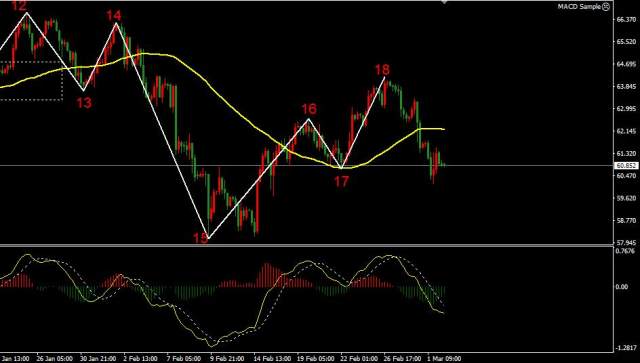Click the 1 Mar 09:00 time axis label
Image resolution: width=640 pixels, height=363 pixels.
coord(444,359)
